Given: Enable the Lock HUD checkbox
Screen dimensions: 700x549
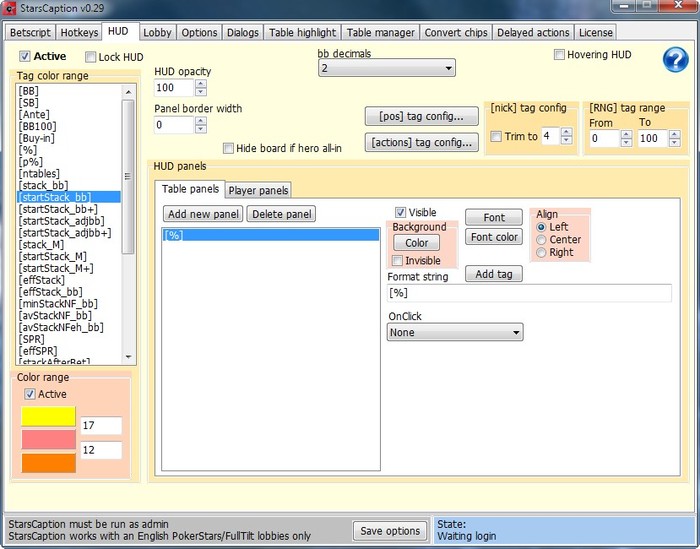Looking at the screenshot, I should click(91, 57).
